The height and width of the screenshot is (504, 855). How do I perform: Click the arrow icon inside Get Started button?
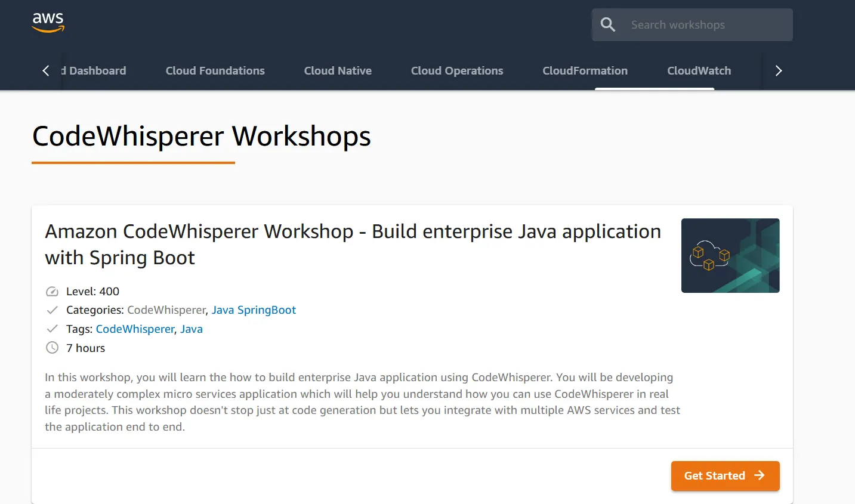(x=760, y=475)
